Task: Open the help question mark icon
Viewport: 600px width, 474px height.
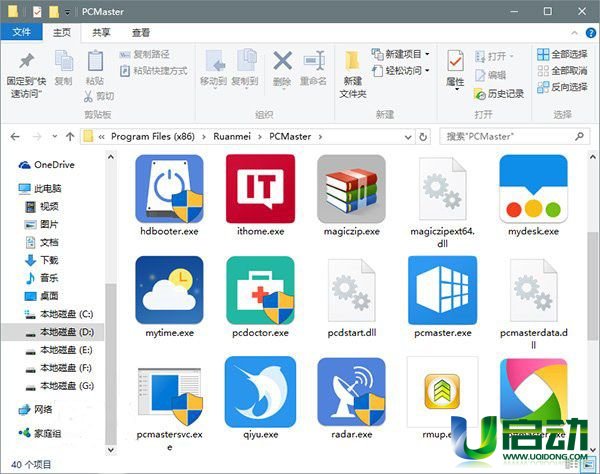Action: coord(591,33)
